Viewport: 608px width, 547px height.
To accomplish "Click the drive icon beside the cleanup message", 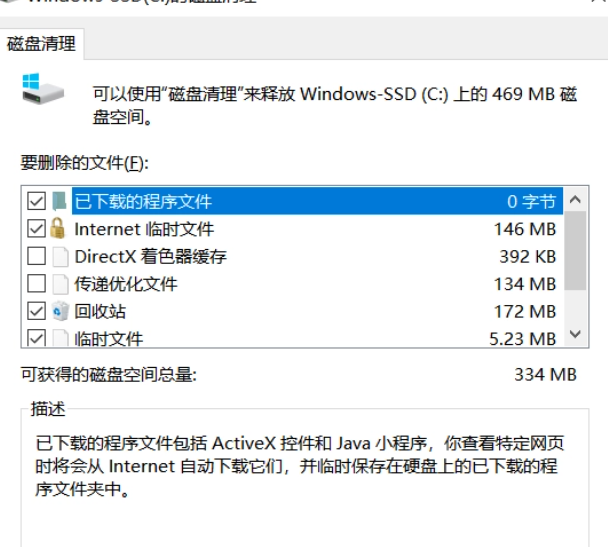I will (42, 92).
